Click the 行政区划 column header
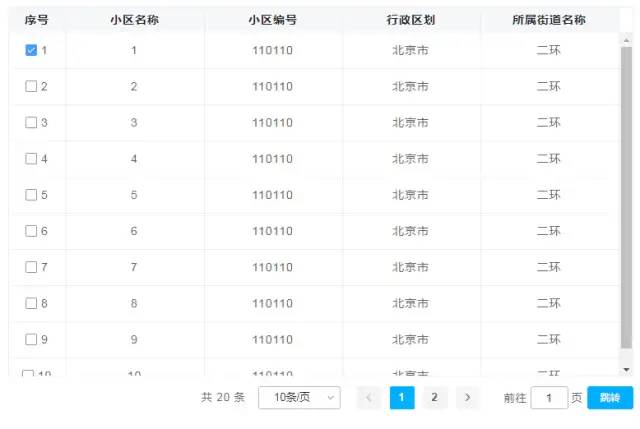 410,19
